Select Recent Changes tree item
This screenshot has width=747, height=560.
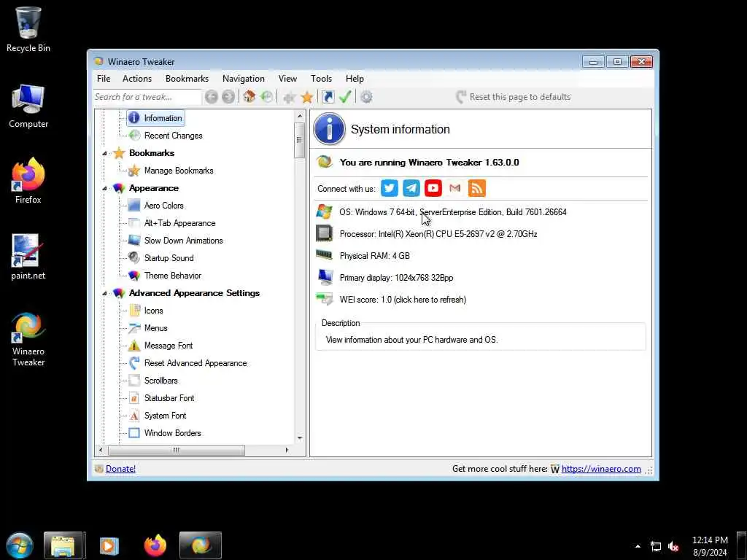pos(173,136)
